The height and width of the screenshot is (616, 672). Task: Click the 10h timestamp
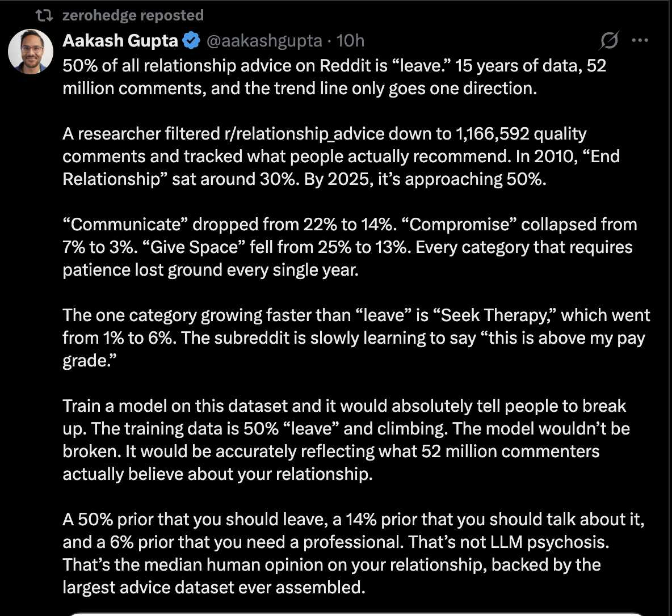pyautogui.click(x=350, y=41)
